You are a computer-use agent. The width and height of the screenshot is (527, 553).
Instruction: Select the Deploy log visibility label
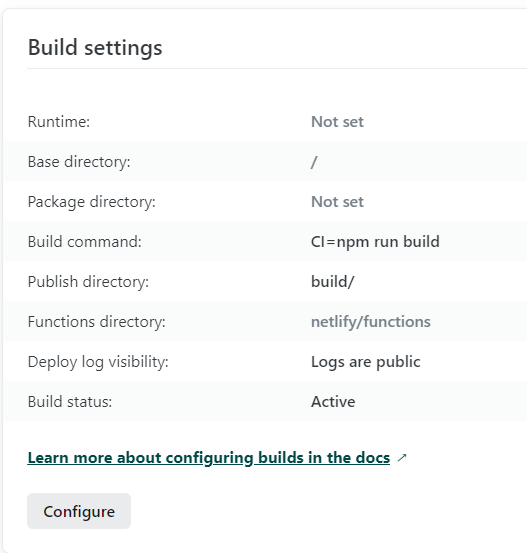pos(98,362)
